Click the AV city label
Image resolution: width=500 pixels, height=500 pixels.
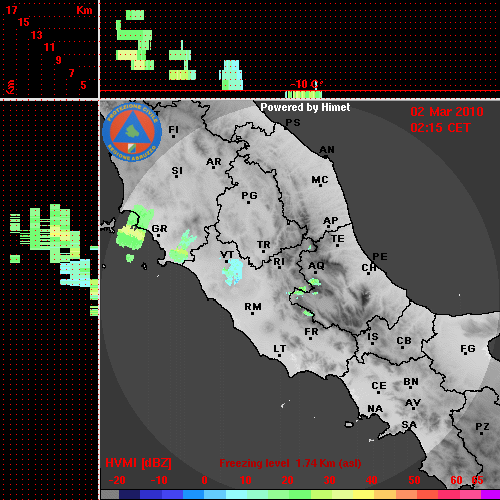point(413,403)
